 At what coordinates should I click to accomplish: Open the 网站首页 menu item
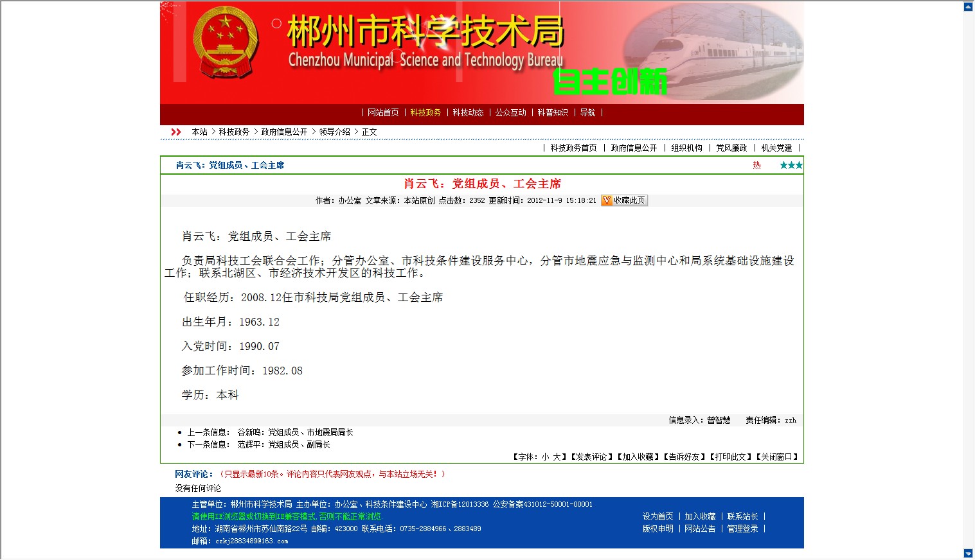(x=383, y=112)
